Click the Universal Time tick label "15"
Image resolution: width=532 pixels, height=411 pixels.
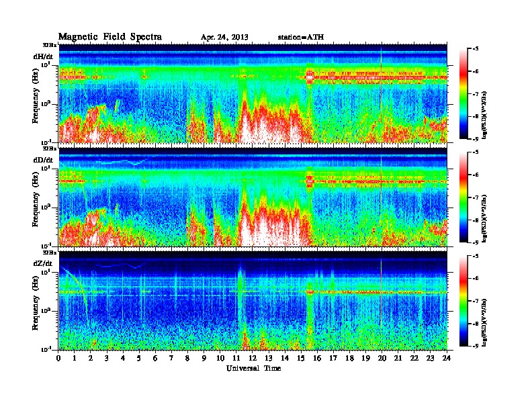tap(301, 358)
